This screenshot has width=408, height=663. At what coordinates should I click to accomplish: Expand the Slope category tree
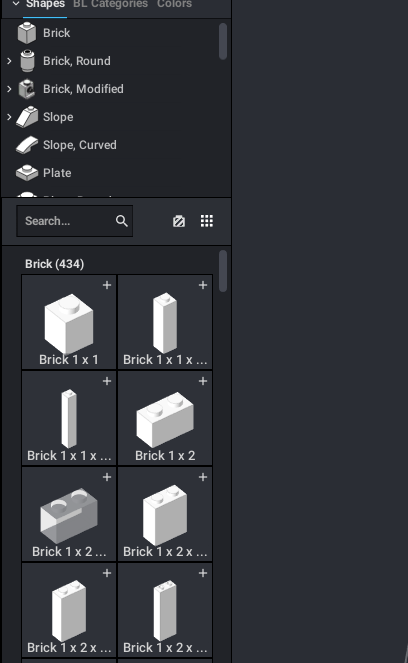tap(9, 117)
